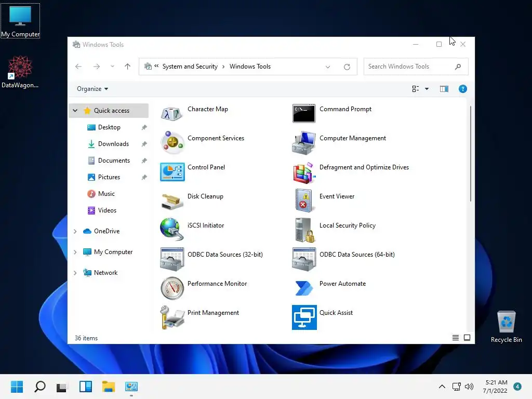Click the Search Windows Tools field
532x399 pixels.
coord(416,66)
